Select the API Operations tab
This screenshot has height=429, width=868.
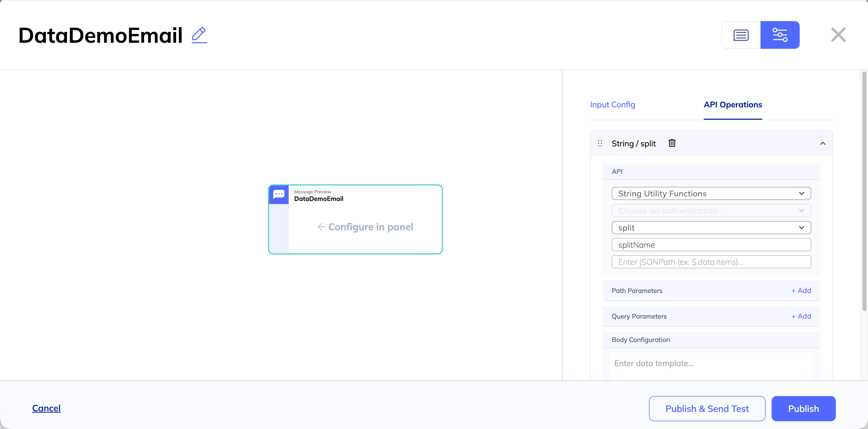[733, 105]
